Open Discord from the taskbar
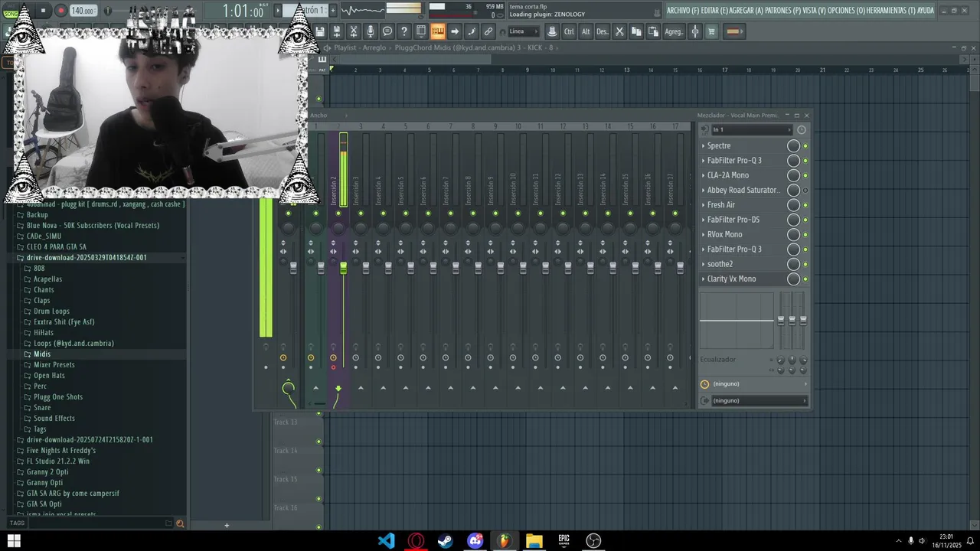This screenshot has height=551, width=980. [x=475, y=541]
